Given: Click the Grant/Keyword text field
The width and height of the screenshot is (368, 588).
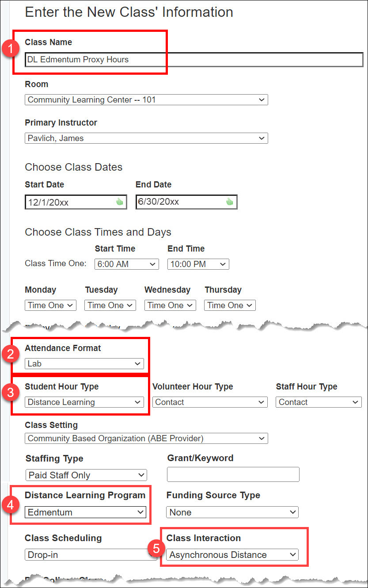Looking at the screenshot, I should click(233, 474).
